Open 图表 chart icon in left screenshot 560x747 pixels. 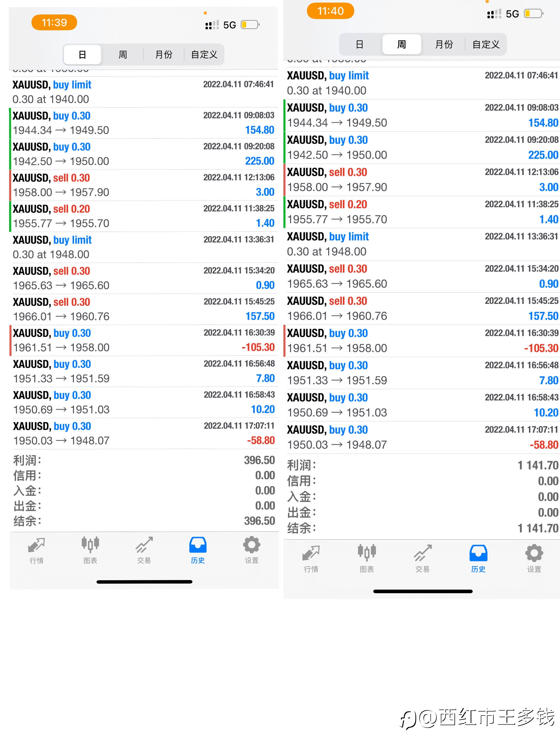click(90, 550)
